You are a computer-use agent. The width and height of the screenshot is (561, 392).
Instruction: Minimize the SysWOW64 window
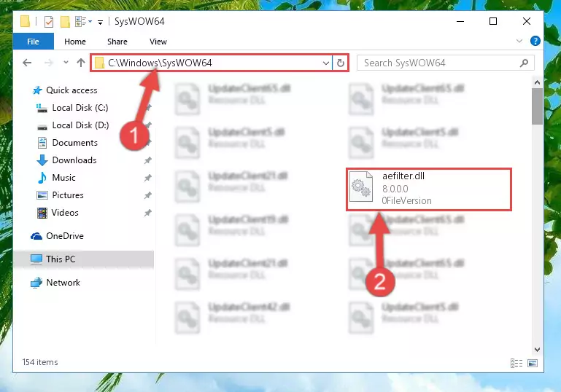click(x=460, y=21)
